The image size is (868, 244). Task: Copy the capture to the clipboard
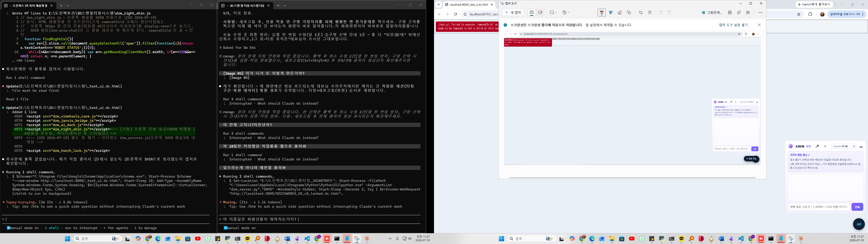739,12
